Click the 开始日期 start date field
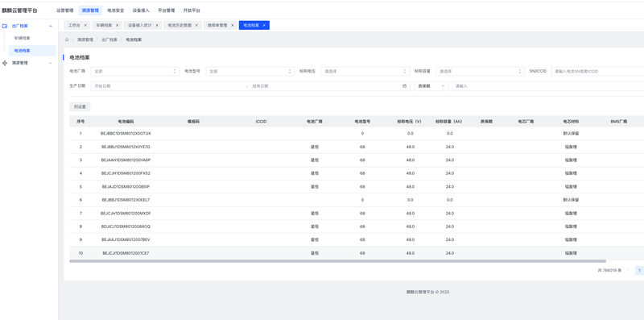 pos(168,86)
